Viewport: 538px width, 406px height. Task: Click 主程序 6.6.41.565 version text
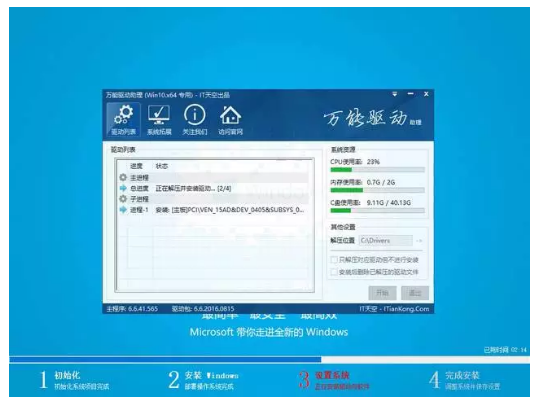(132, 309)
